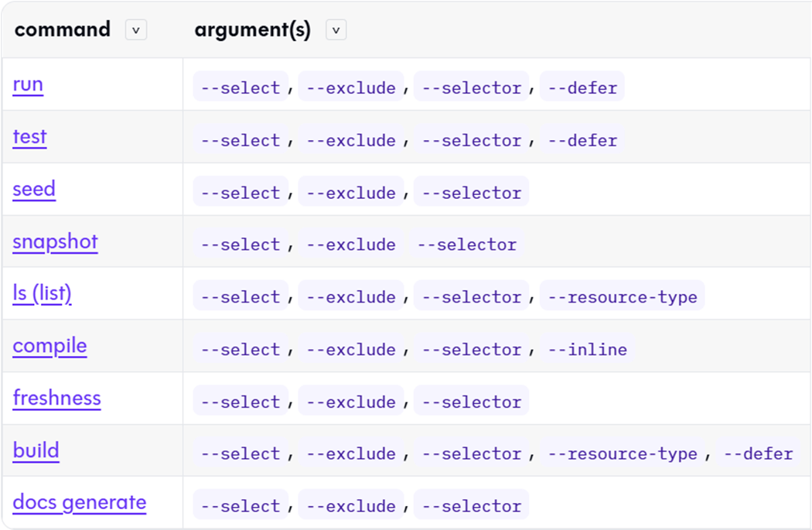Follow the test command link
This screenshot has height=530, width=812.
click(29, 137)
